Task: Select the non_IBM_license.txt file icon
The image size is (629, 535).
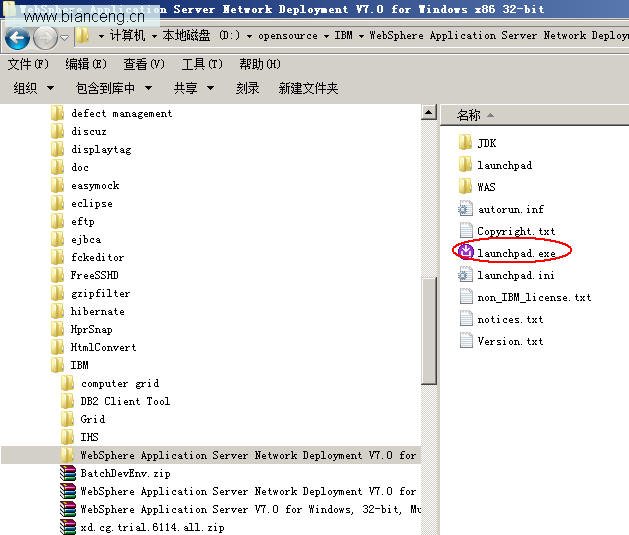Action: [x=465, y=297]
